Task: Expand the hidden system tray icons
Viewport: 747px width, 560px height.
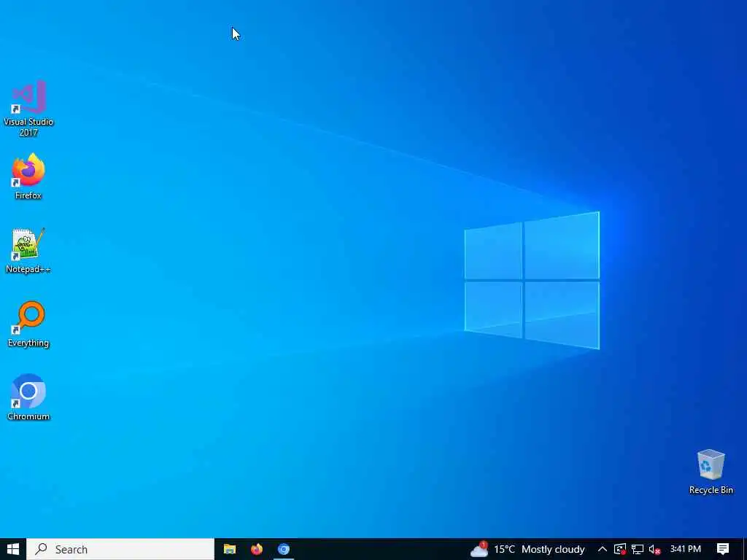Action: 602,549
